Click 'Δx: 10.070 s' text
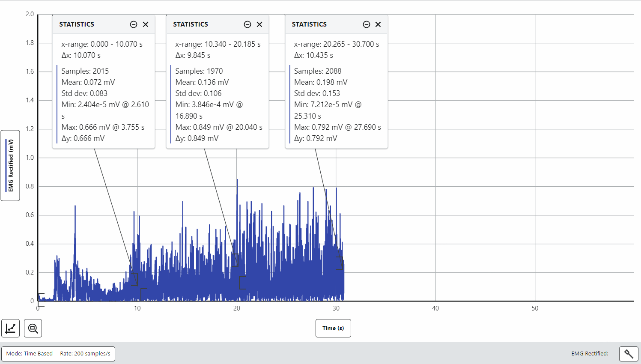The width and height of the screenshot is (641, 364). [x=81, y=55]
